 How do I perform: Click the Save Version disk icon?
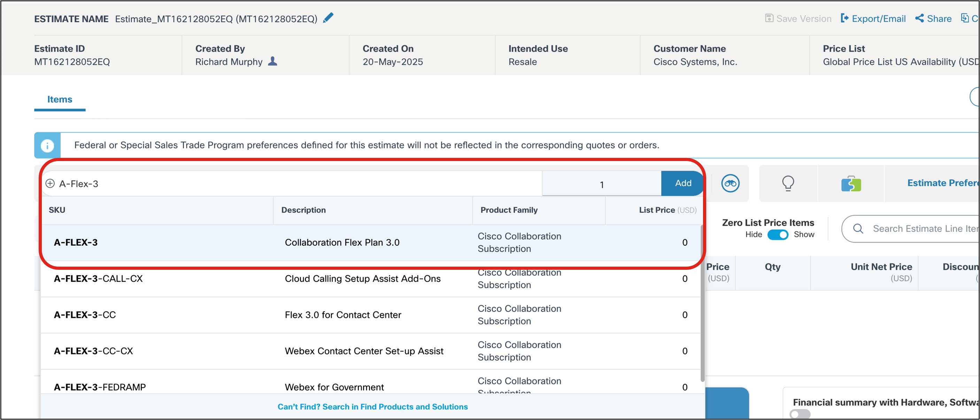point(769,18)
